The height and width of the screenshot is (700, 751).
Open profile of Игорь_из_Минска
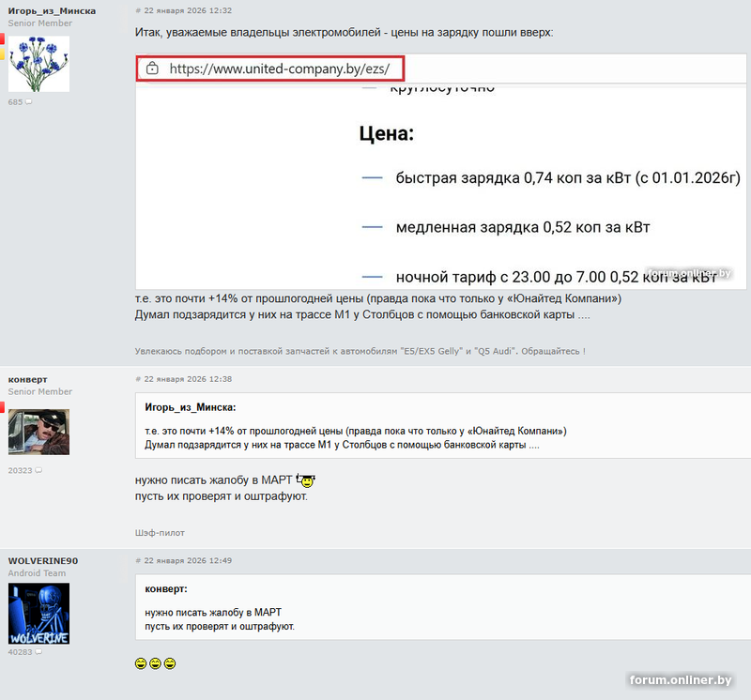52,10
